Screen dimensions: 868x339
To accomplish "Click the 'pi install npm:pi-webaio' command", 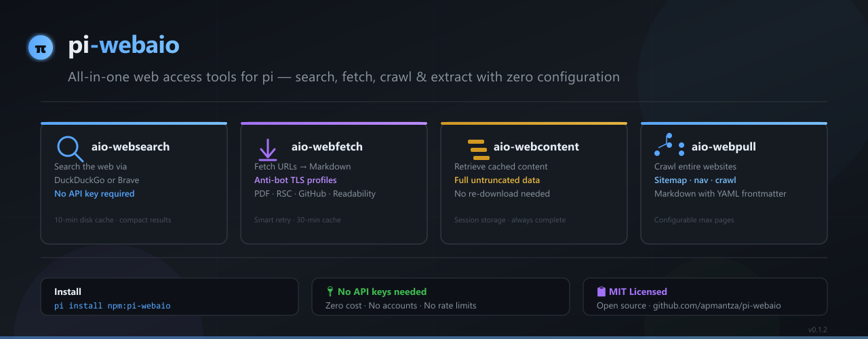I will [113, 306].
